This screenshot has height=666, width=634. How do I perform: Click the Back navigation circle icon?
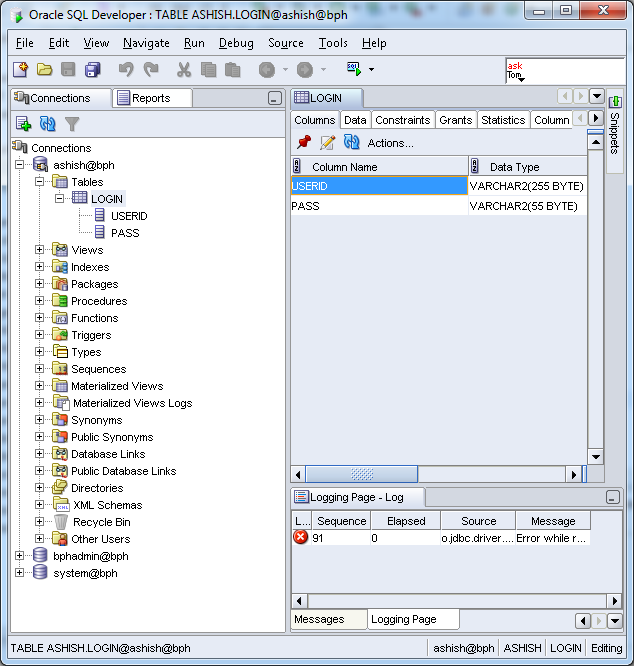click(x=267, y=70)
